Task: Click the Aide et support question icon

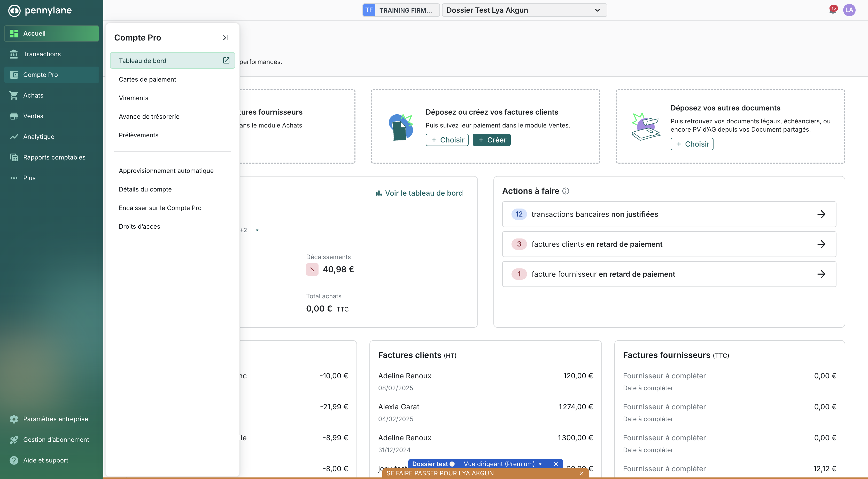Action: click(x=14, y=460)
